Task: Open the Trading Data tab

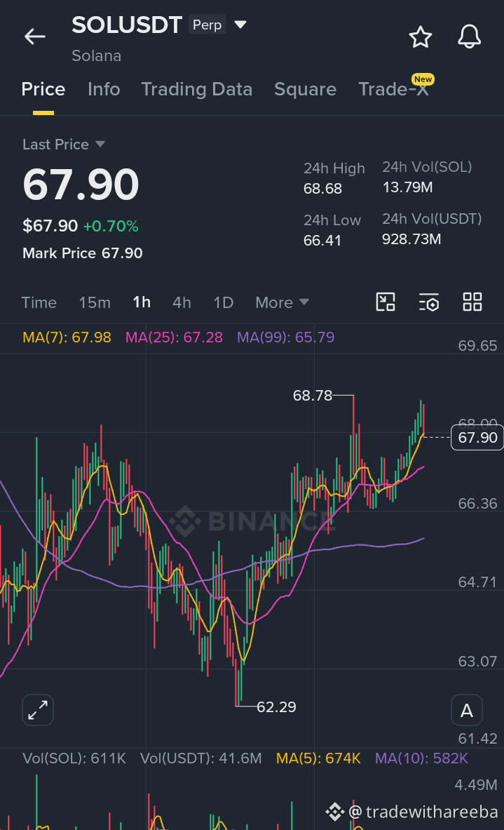Action: click(197, 89)
